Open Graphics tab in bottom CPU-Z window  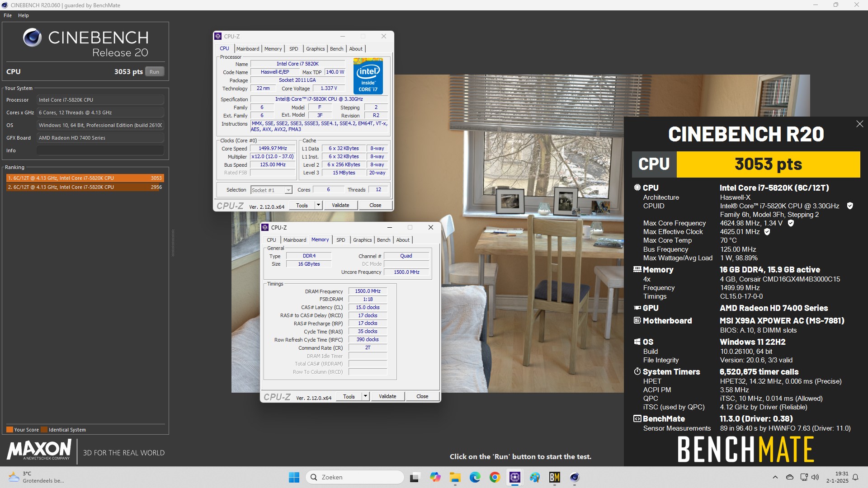tap(362, 240)
